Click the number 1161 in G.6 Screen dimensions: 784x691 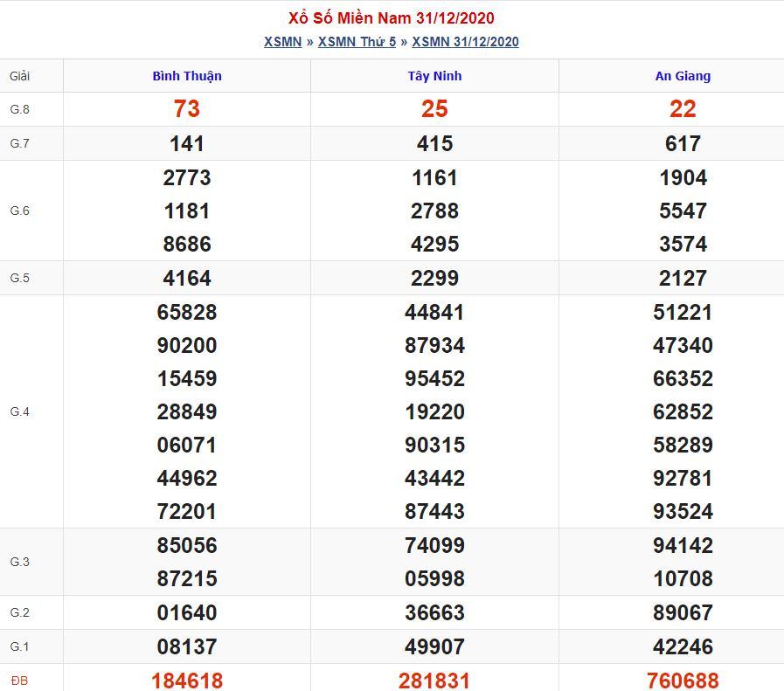tap(434, 178)
